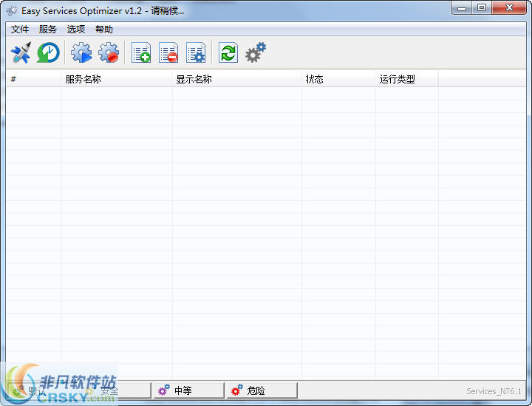The width and height of the screenshot is (532, 406).
Task: Select the 危险 optimization mode button
Action: click(x=262, y=390)
